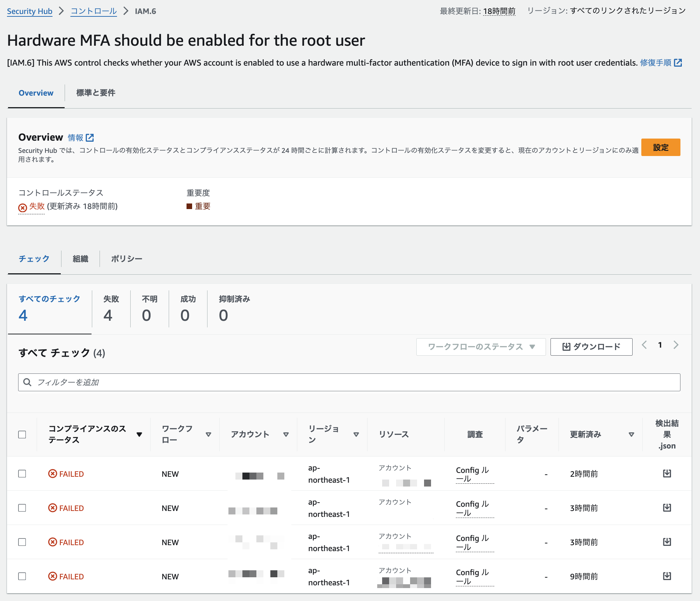The height and width of the screenshot is (601, 700).
Task: Sort by 更新済み column arrow
Action: click(x=632, y=435)
